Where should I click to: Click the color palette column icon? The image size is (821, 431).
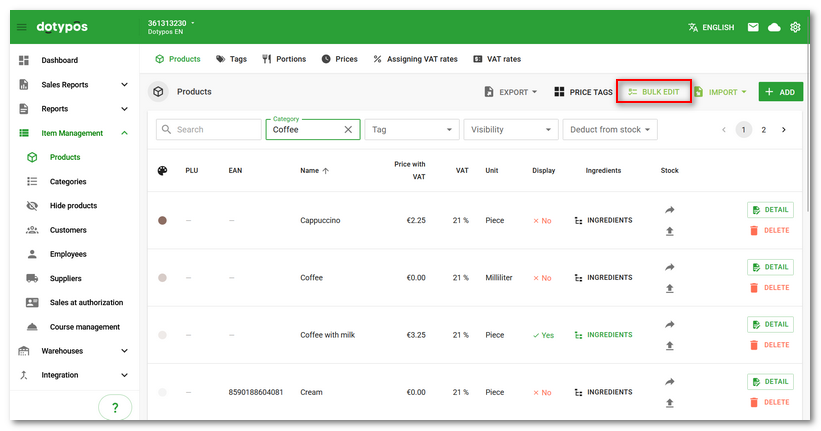(x=163, y=170)
